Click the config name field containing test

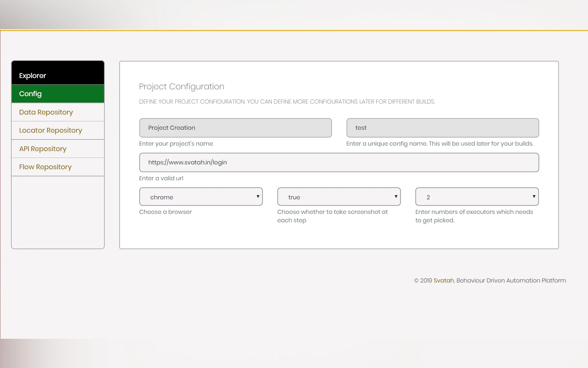(x=442, y=128)
